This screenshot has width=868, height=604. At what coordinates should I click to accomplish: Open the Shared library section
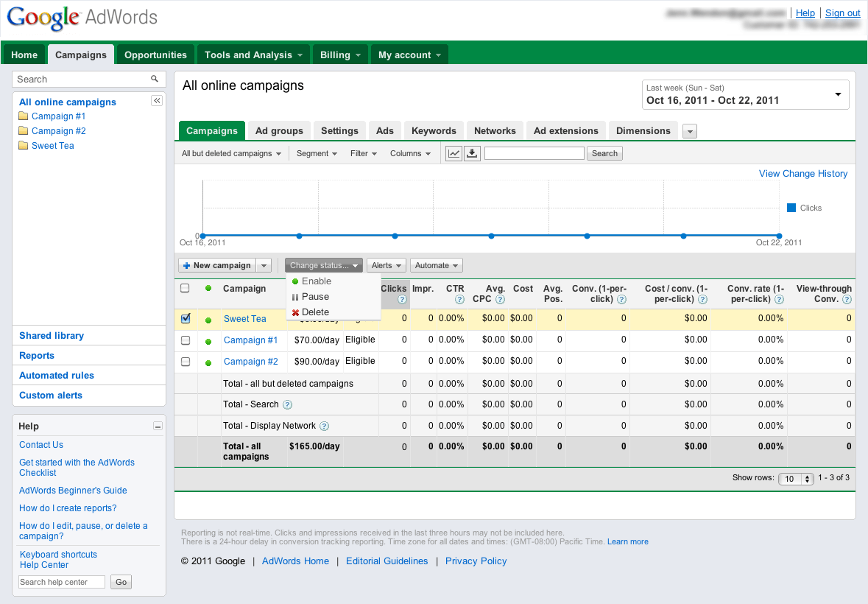click(x=52, y=335)
